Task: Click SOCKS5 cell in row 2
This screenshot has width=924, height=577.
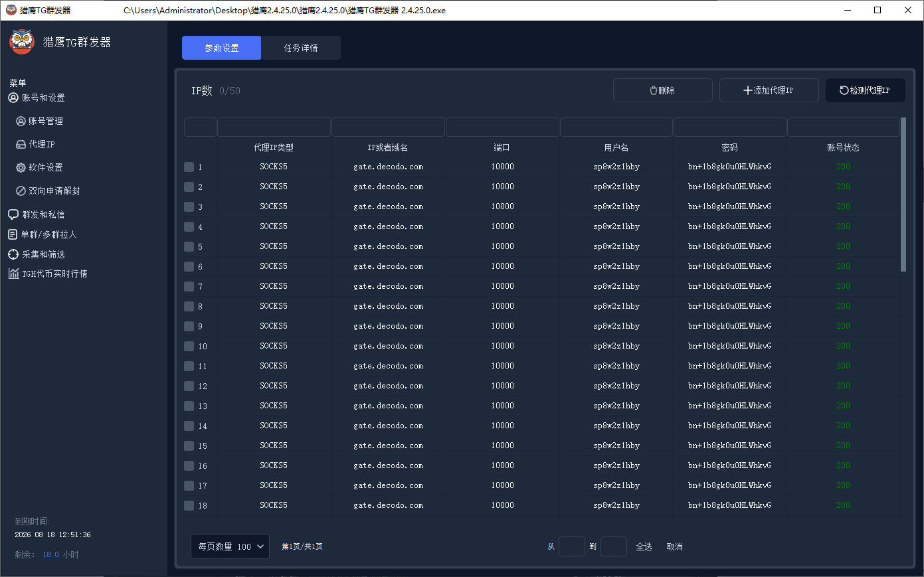Action: (274, 187)
